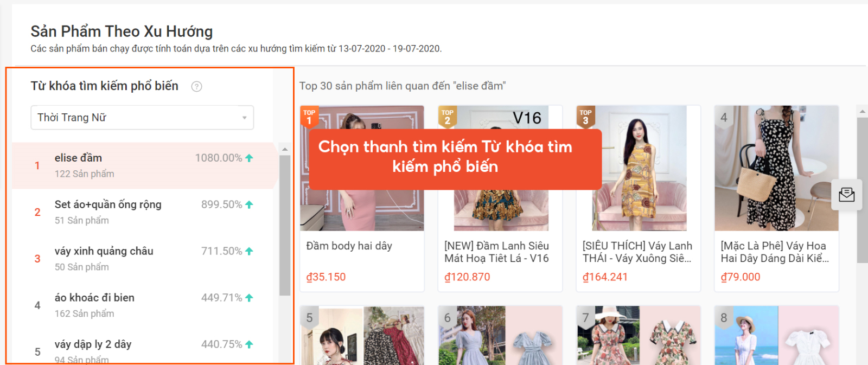Pick the áo khoác đi bien keyword

(94, 298)
